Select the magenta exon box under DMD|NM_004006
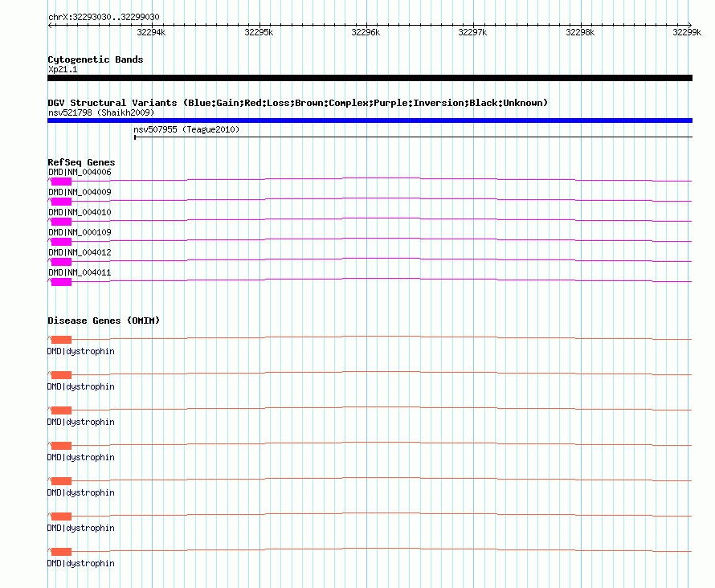 [x=62, y=182]
